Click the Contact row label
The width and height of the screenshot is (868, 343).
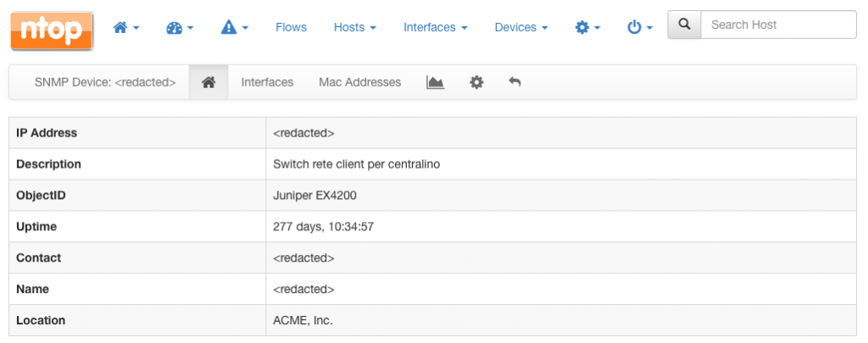pyautogui.click(x=39, y=257)
